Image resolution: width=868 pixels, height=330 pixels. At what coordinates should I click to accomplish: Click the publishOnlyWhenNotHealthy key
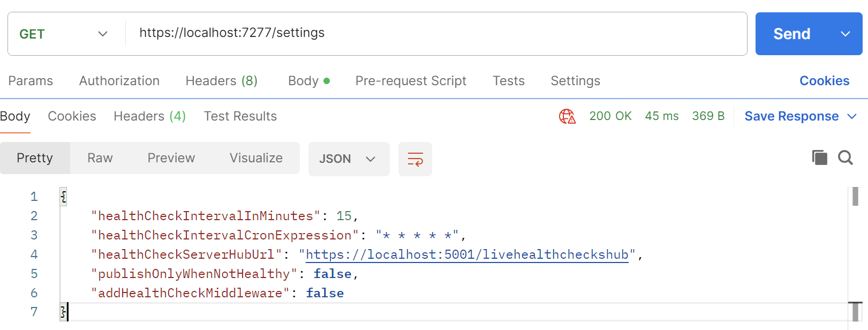[x=194, y=274]
